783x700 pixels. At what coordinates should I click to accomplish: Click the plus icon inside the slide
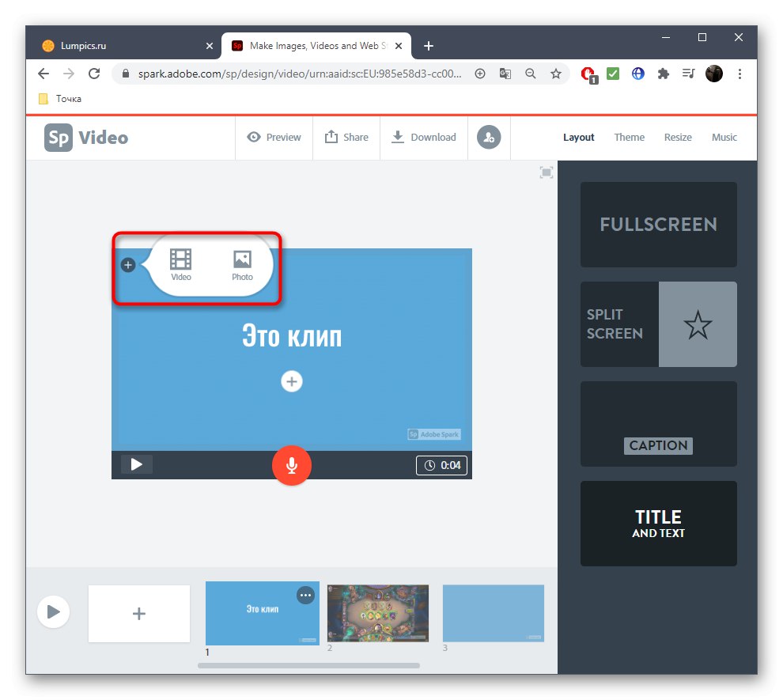click(x=292, y=381)
